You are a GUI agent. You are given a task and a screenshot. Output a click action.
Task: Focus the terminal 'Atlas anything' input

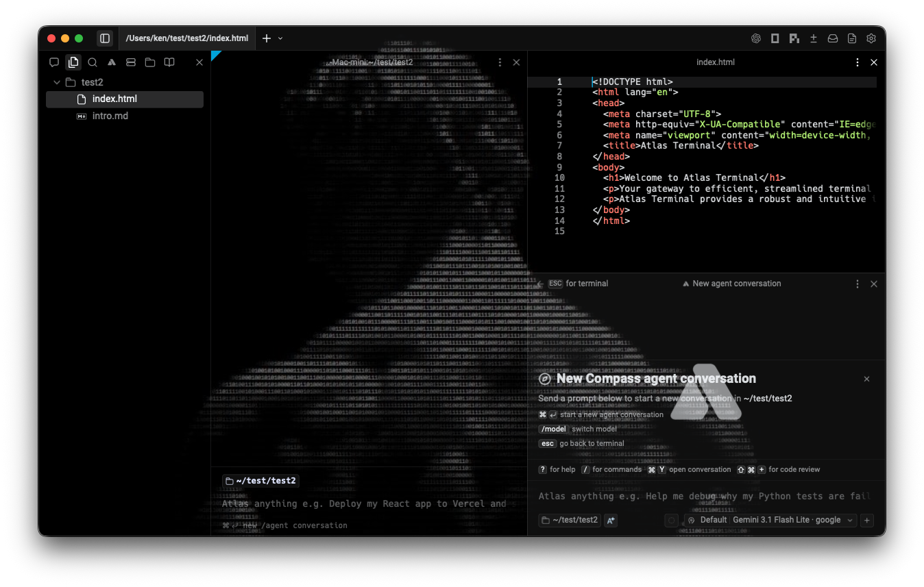coord(364,503)
